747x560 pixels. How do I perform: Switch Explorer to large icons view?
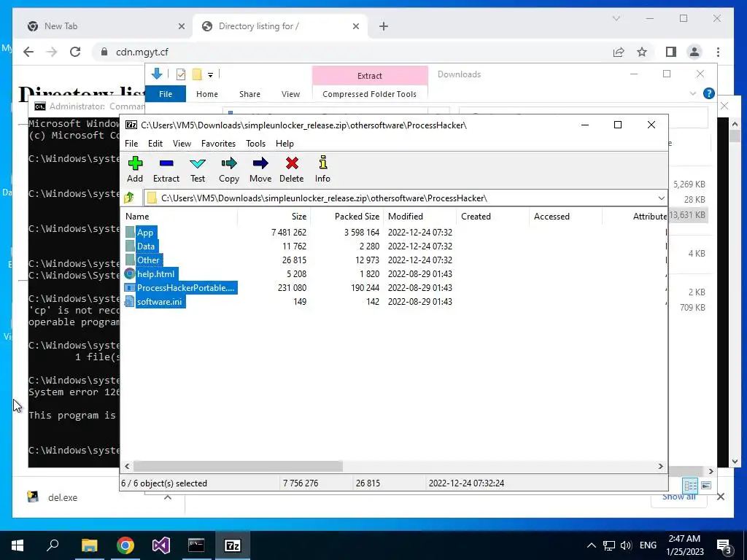tap(706, 485)
